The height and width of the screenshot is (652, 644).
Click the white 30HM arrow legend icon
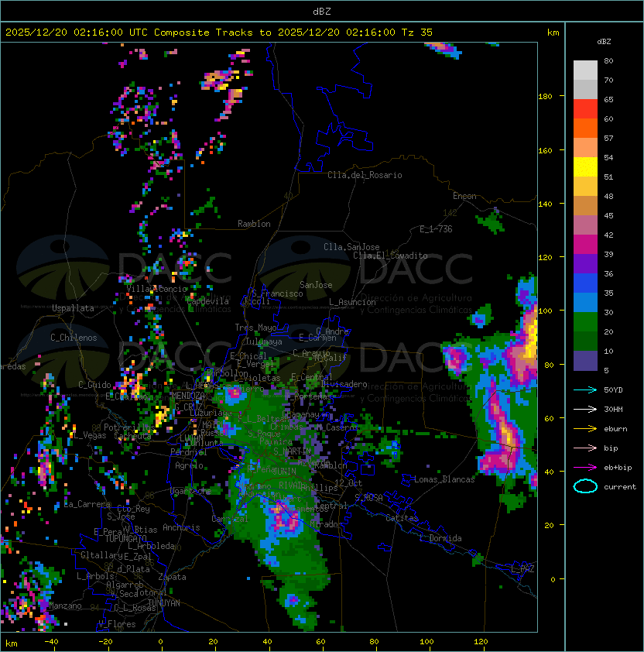pyautogui.click(x=585, y=409)
